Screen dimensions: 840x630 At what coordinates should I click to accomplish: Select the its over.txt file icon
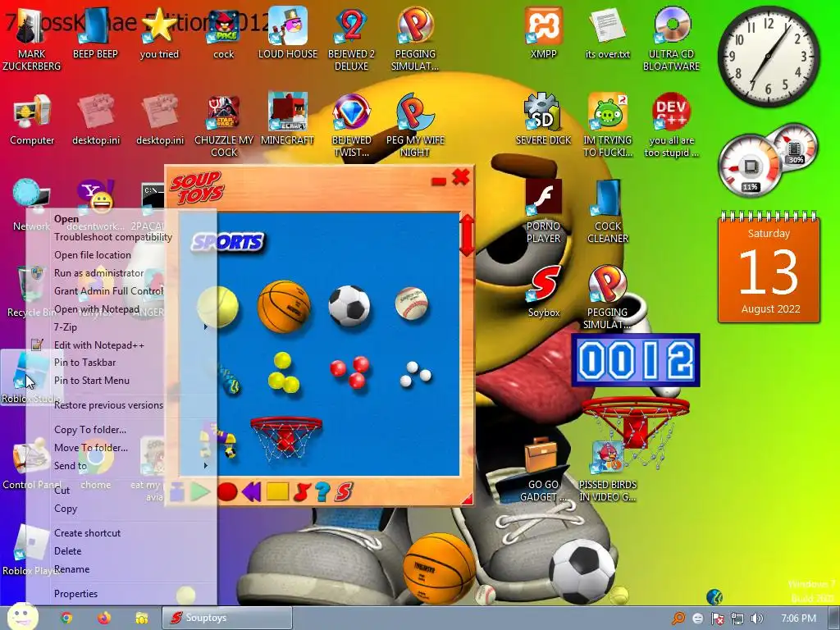tap(608, 33)
